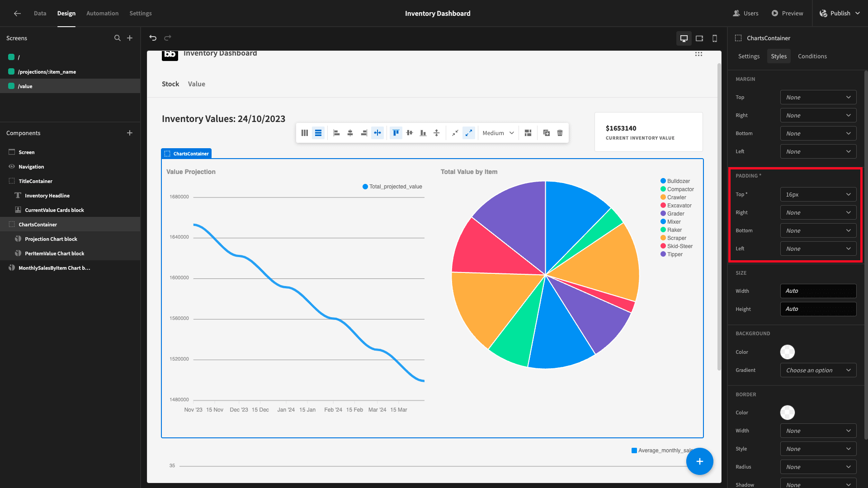The width and height of the screenshot is (868, 488).
Task: Open the Automation top tab
Action: click(x=103, y=14)
